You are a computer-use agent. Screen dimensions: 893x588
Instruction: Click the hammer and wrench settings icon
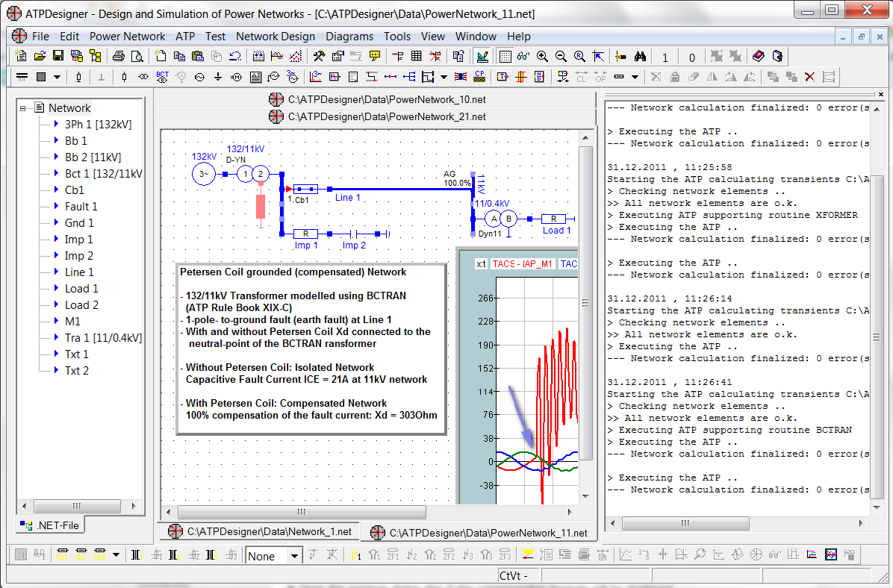319,56
